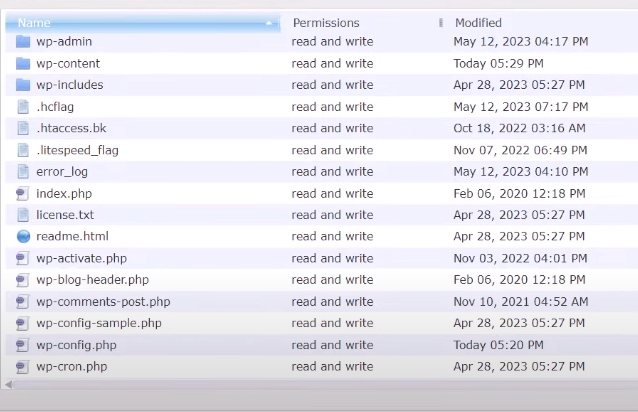Click the license.txt document icon
Image resolution: width=638 pixels, height=412 pixels.
23,215
